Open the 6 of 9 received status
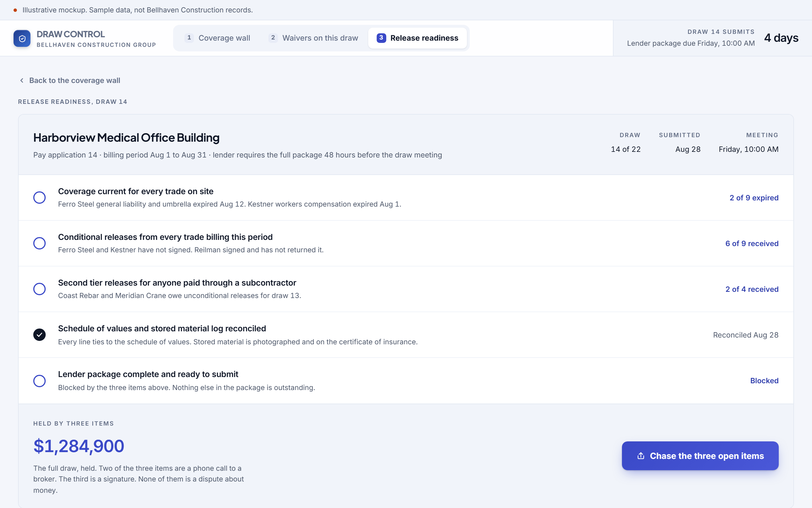Viewport: 812px width, 508px height. 752,243
